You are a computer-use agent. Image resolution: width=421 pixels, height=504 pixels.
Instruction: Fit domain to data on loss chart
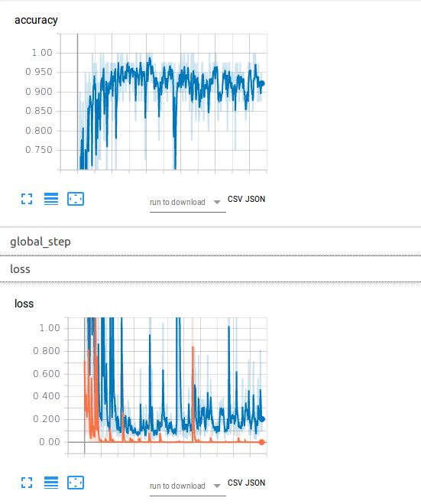76,483
